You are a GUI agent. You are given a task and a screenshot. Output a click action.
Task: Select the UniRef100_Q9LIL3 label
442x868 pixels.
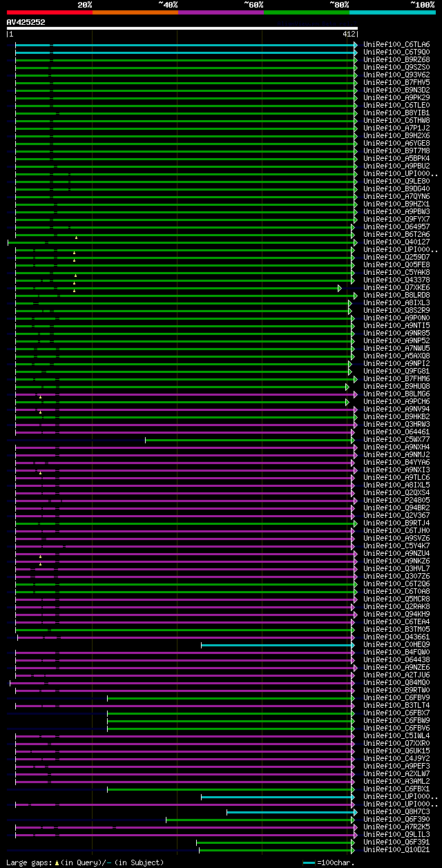(396, 834)
